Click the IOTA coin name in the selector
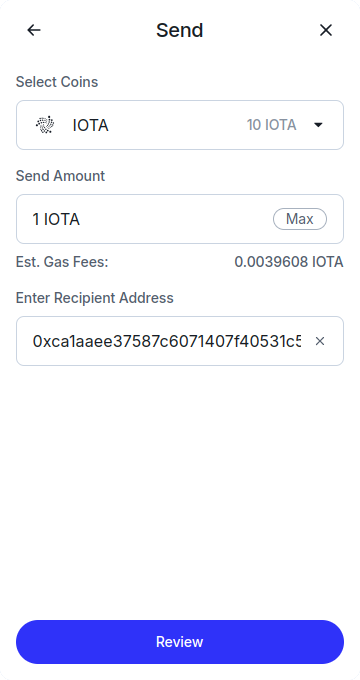 coord(90,125)
